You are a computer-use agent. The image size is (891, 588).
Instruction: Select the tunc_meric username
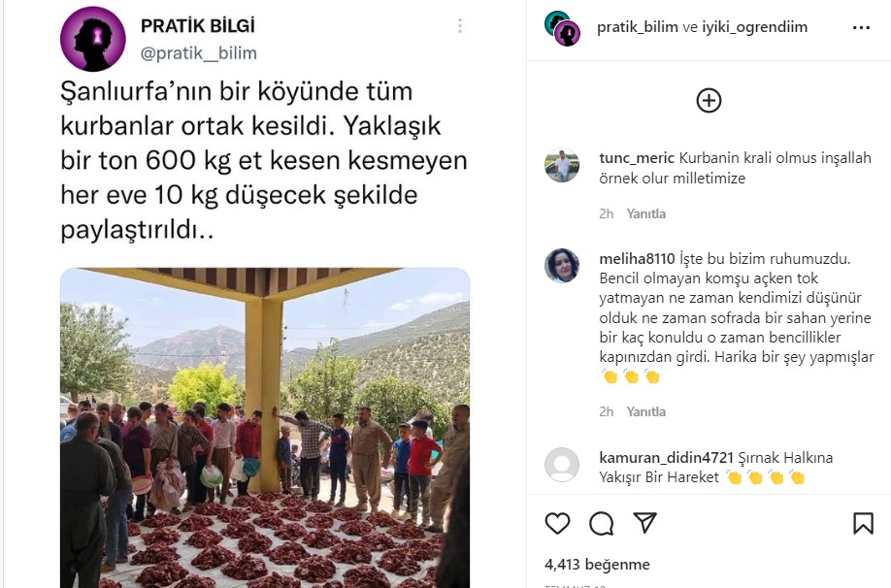coord(637,158)
